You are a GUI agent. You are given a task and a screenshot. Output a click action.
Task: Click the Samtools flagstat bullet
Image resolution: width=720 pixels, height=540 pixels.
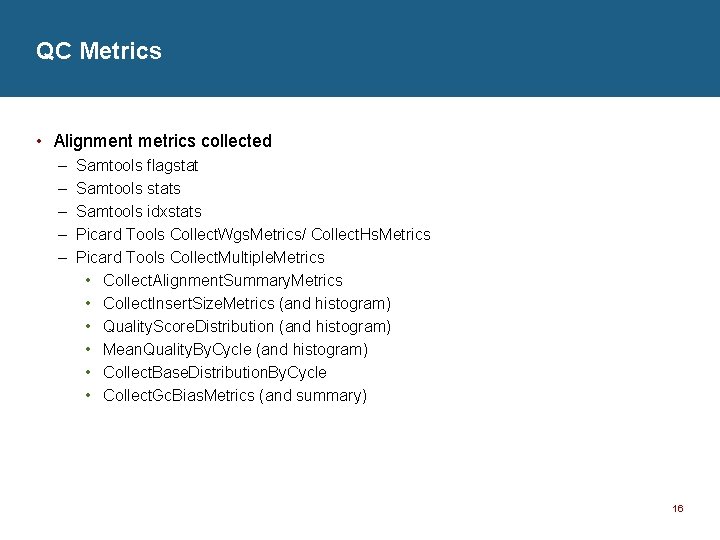click(137, 166)
